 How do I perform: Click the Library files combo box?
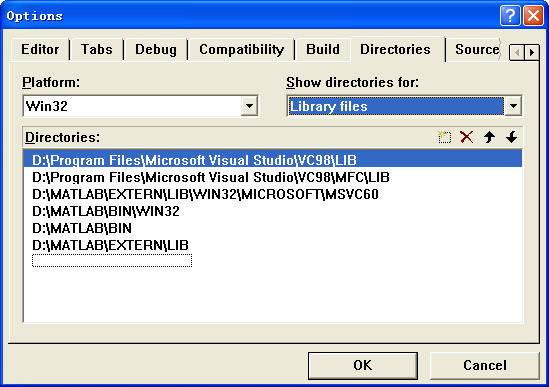tap(404, 106)
